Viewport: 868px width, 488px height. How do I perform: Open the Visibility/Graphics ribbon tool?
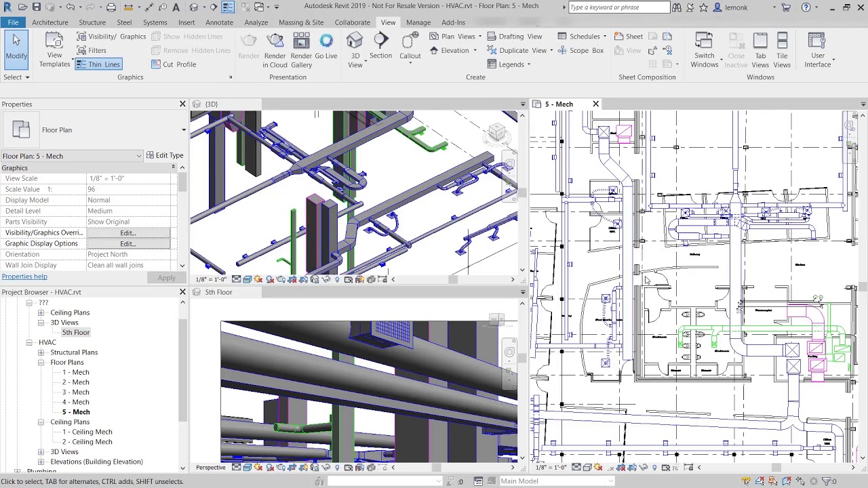tap(111, 37)
